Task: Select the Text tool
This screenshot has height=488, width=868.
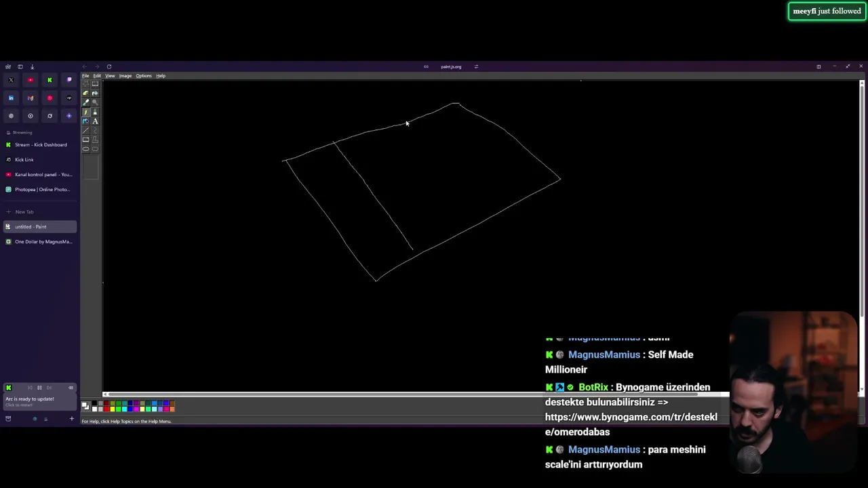Action: click(95, 121)
